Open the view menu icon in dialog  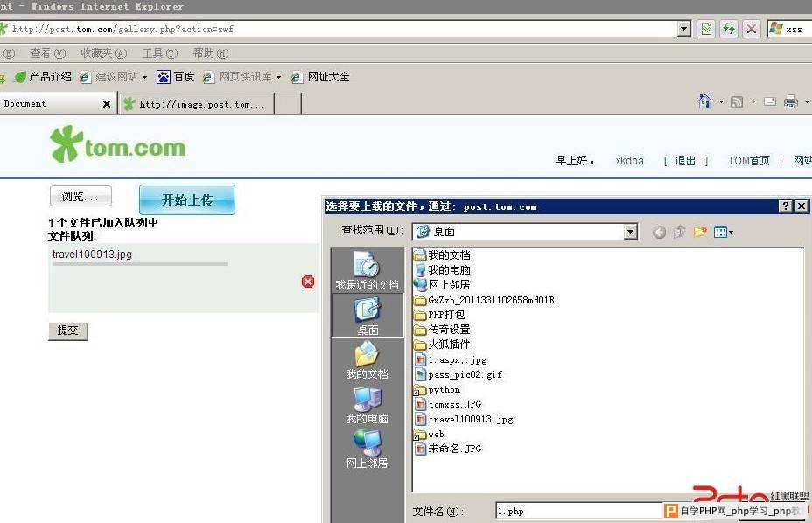point(723,232)
